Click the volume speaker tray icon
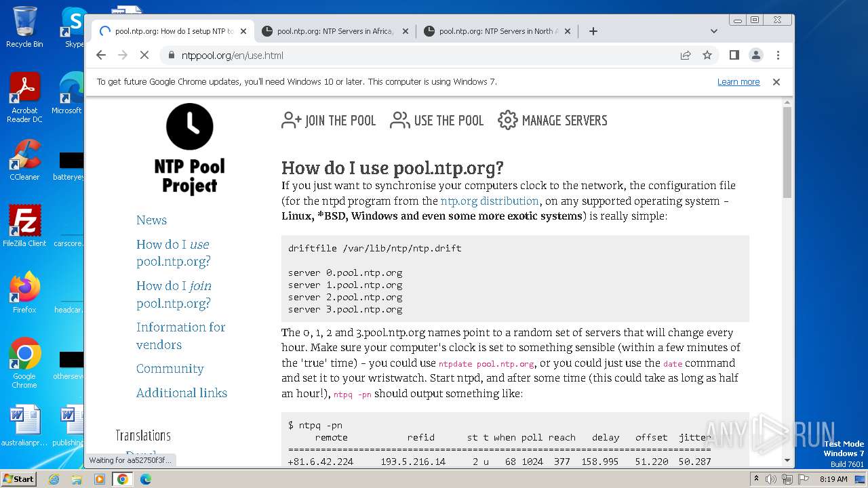 coord(772,479)
